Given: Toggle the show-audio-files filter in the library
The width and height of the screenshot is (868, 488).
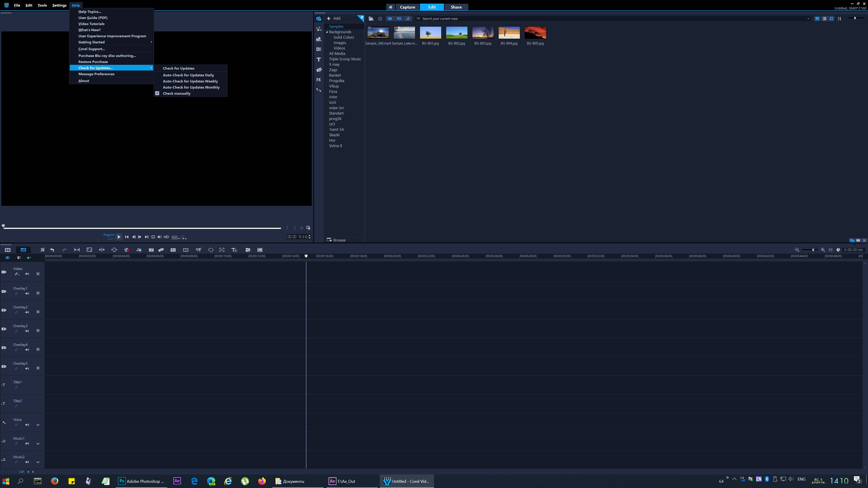Looking at the screenshot, I should (x=408, y=19).
